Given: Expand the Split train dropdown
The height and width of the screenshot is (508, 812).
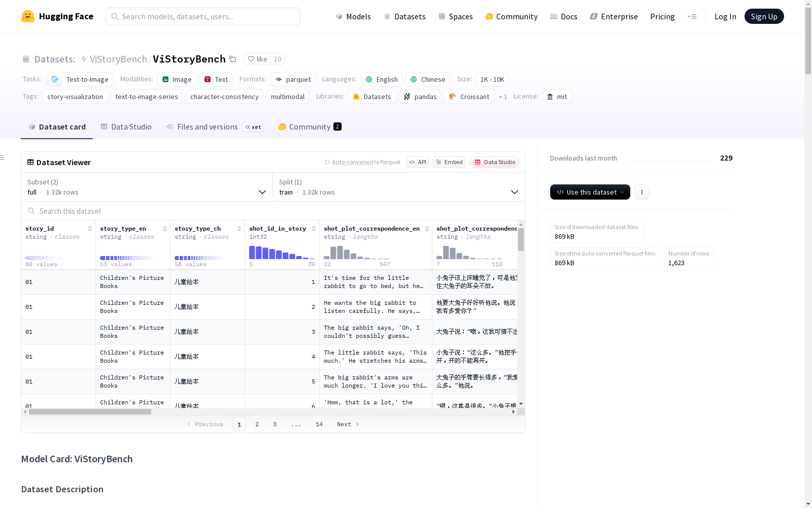Looking at the screenshot, I should coord(399,187).
